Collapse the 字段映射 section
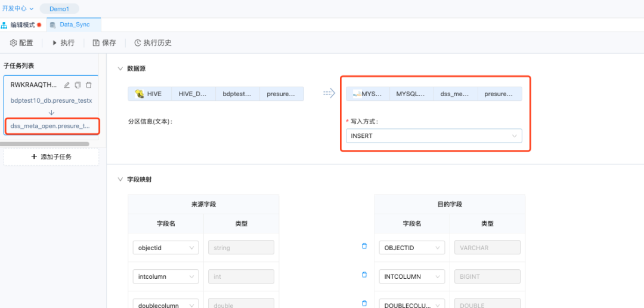Image resolution: width=644 pixels, height=308 pixels. pos(120,179)
